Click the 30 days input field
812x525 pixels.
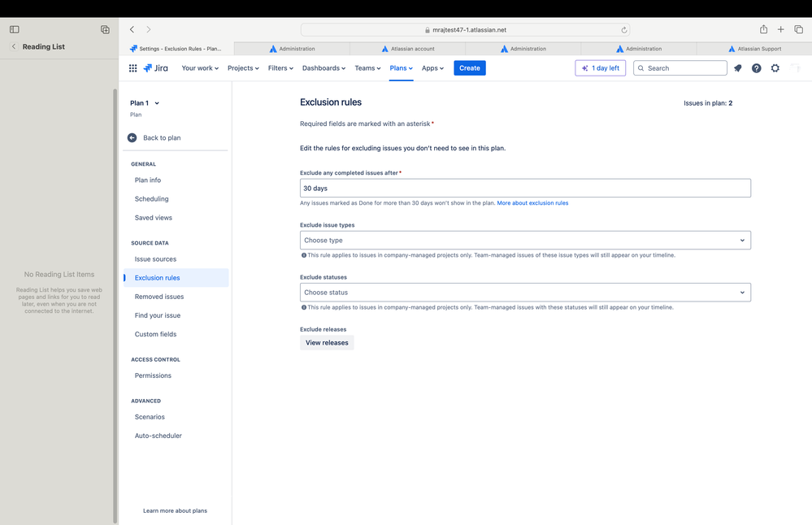[525, 188]
